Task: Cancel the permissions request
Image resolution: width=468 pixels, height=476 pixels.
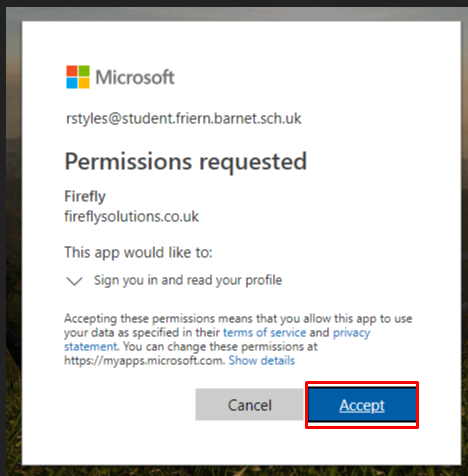Action: [249, 405]
